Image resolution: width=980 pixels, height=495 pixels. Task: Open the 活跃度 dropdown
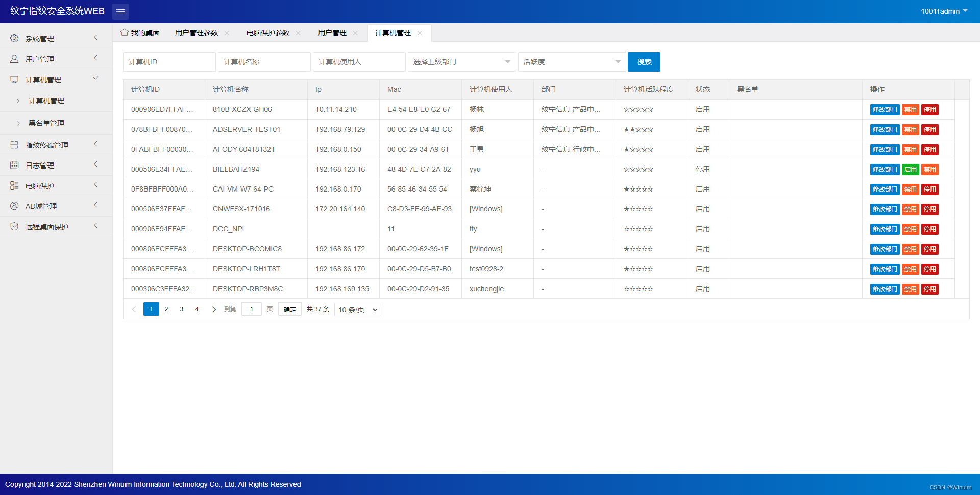572,62
